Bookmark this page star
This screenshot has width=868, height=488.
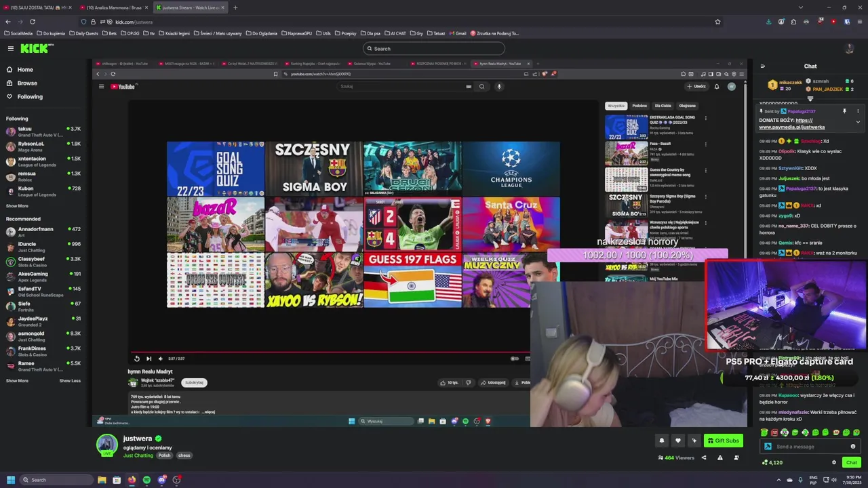coord(717,22)
